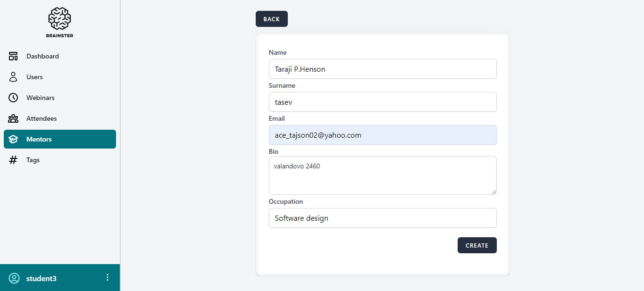Click the Webinars clock icon

pos(13,98)
